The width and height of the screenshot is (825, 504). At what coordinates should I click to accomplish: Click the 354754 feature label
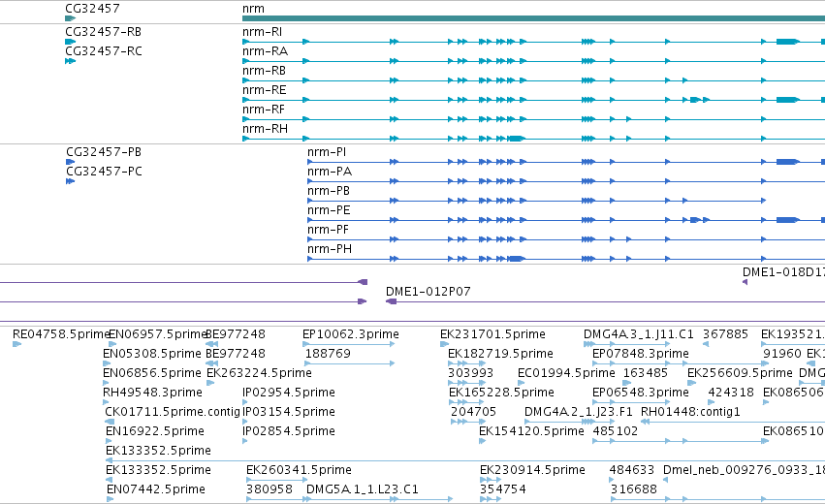coord(503,489)
